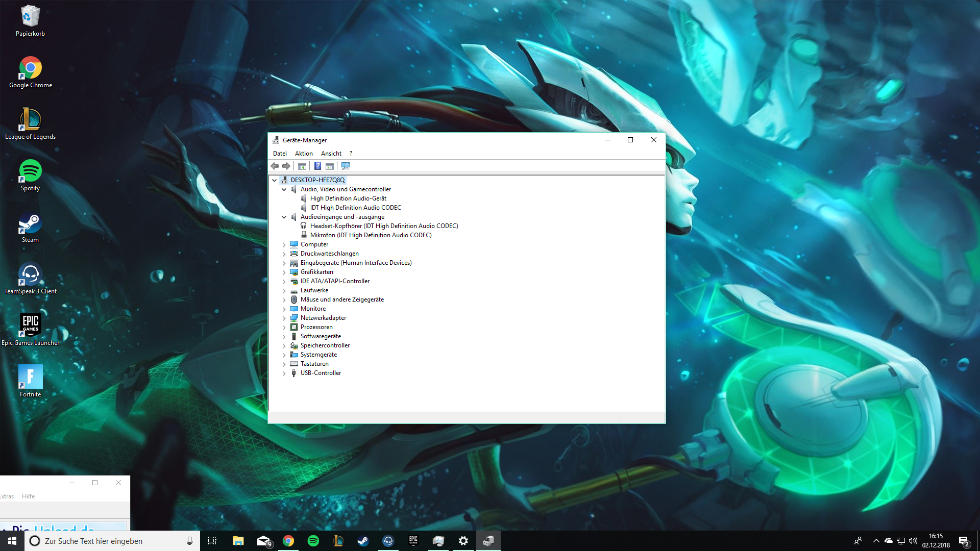Image resolution: width=980 pixels, height=551 pixels.
Task: Select the Headset-Kopfhörer device entry
Action: pos(384,226)
